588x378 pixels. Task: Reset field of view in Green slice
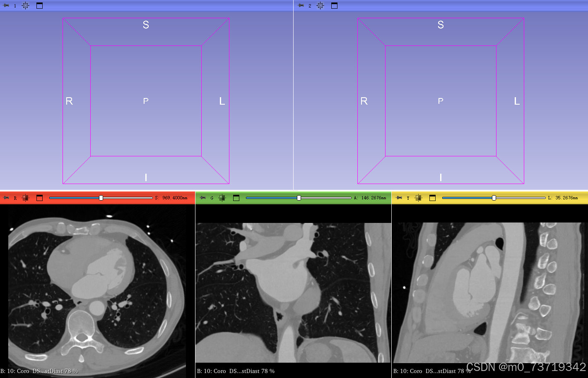click(x=222, y=198)
